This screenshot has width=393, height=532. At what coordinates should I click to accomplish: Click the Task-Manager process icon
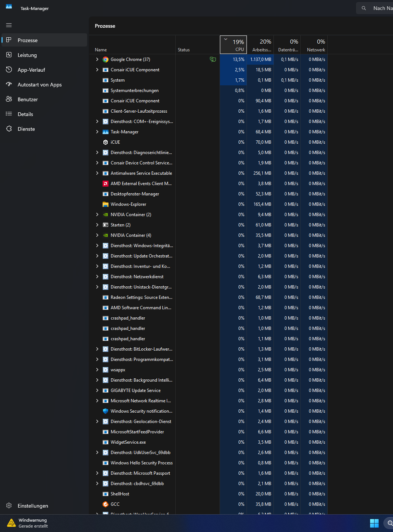[x=106, y=132]
